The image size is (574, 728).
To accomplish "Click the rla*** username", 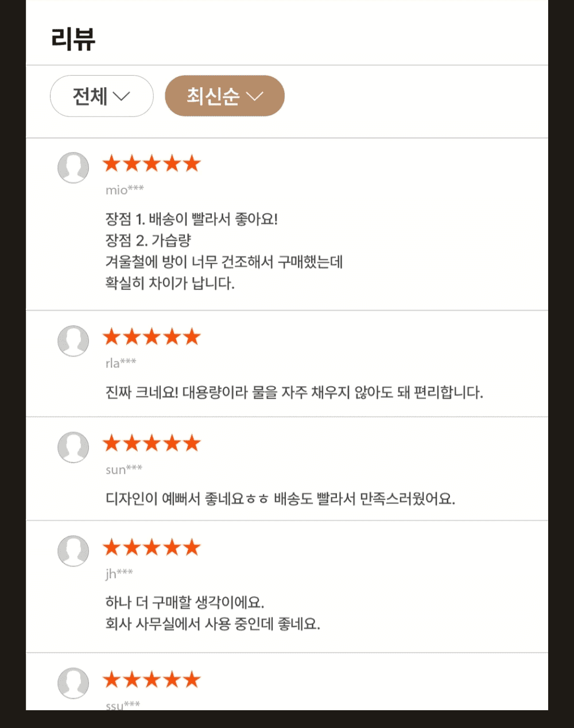I will point(121,363).
